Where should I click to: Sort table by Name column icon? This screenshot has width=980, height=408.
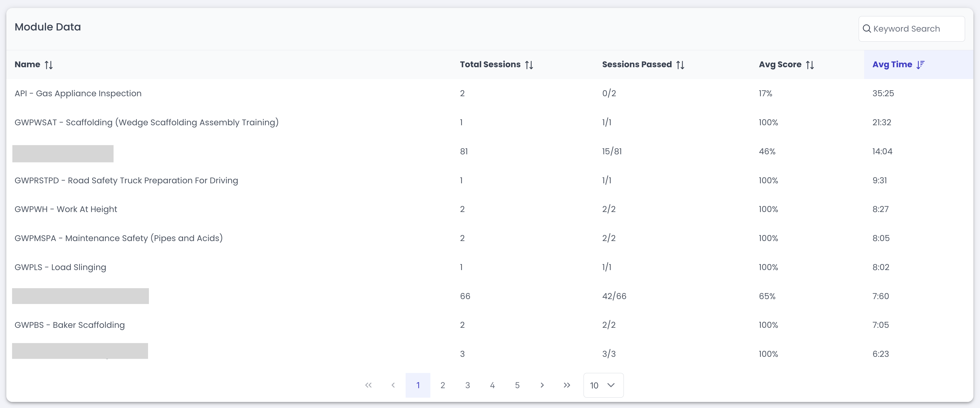pyautogui.click(x=49, y=65)
